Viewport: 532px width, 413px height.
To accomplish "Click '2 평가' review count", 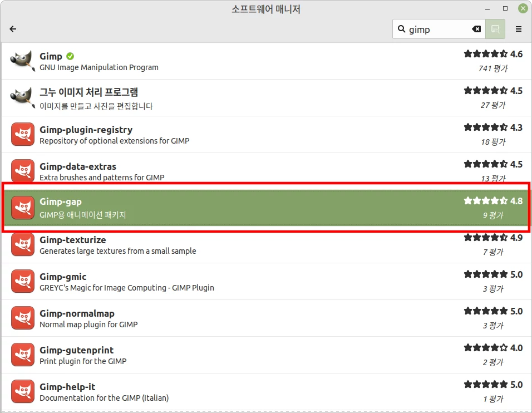I will [493, 362].
